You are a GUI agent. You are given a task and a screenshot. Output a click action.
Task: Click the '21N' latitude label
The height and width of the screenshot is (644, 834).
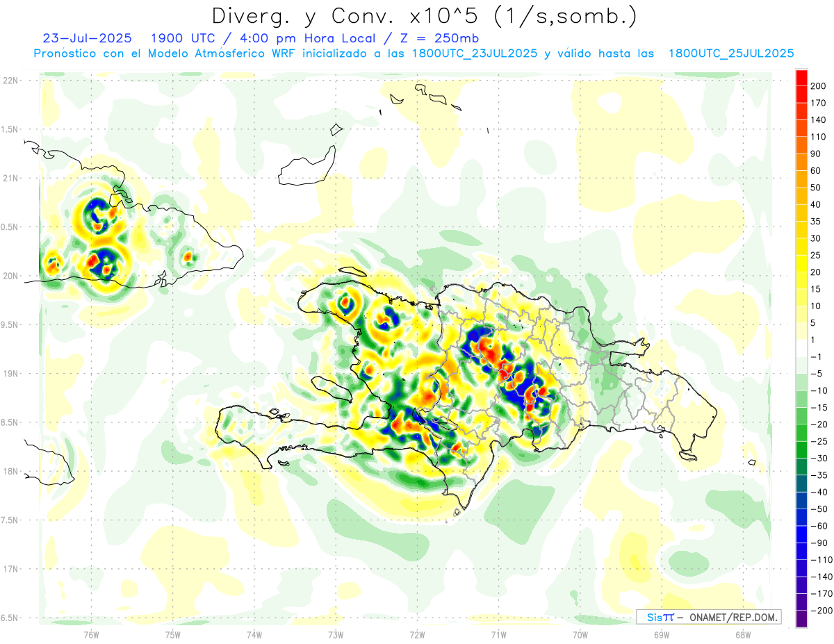pos(10,179)
